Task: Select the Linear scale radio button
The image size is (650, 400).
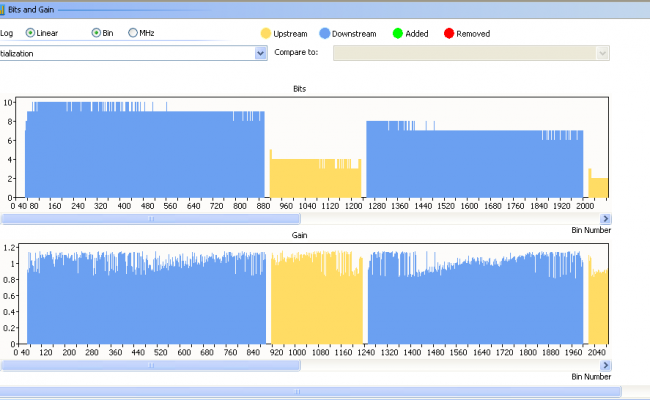Action: (x=30, y=33)
